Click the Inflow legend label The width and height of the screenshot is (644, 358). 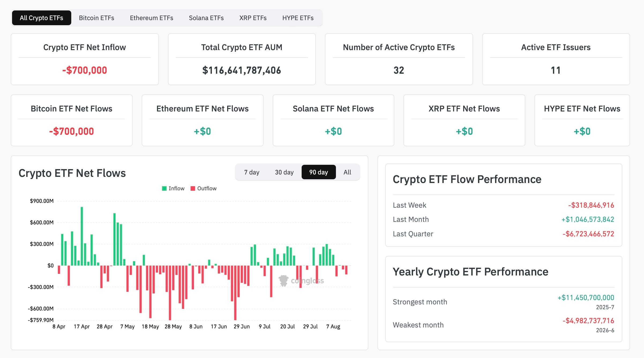pyautogui.click(x=177, y=188)
